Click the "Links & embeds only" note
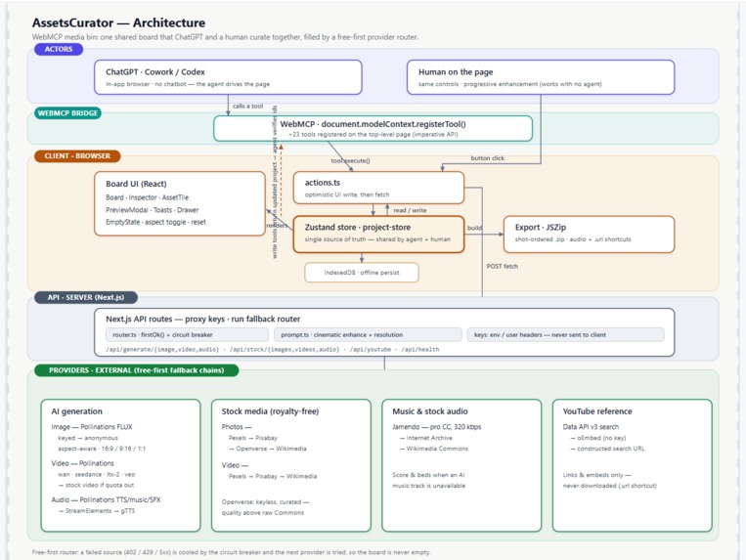The width and height of the screenshot is (746, 560). (x=596, y=474)
